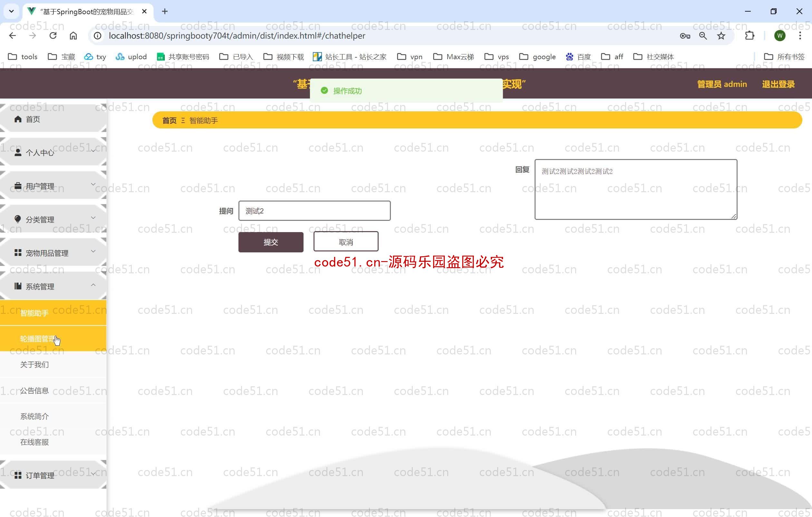Submit the form with 提交
This screenshot has height=517, width=812.
[x=271, y=242]
